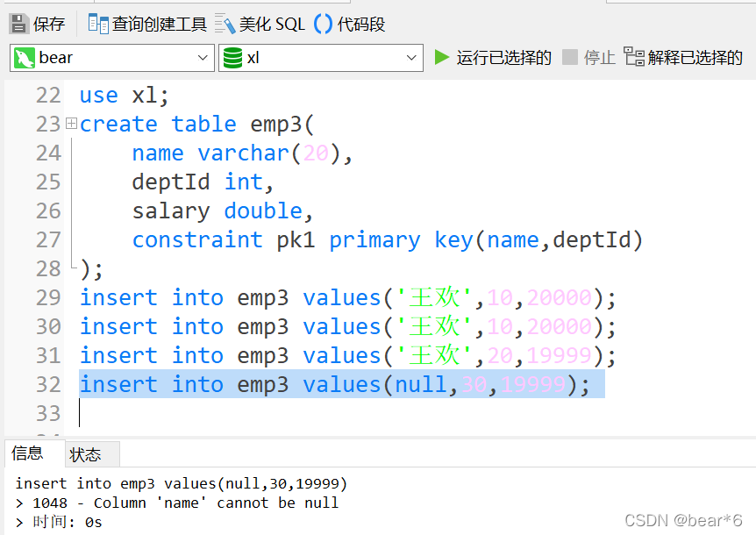The height and width of the screenshot is (535, 756).
Task: Click the Beautify SQL (美化 SQL) icon
Action: click(225, 24)
